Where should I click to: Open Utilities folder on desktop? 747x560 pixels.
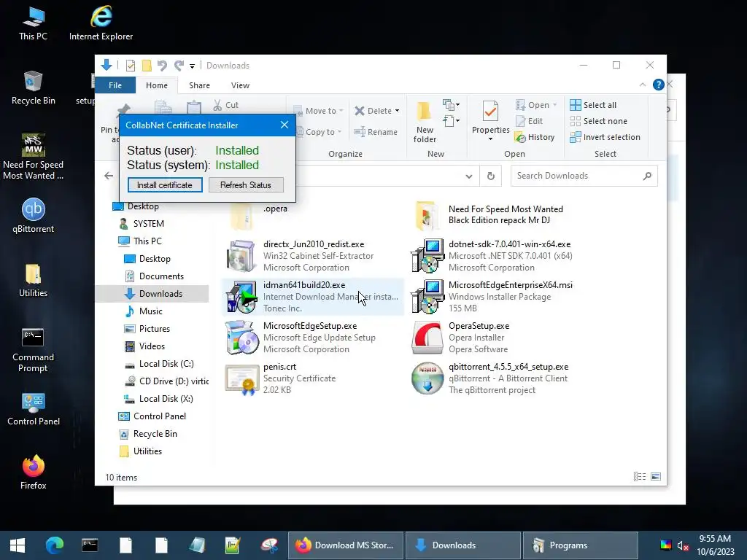(x=34, y=281)
